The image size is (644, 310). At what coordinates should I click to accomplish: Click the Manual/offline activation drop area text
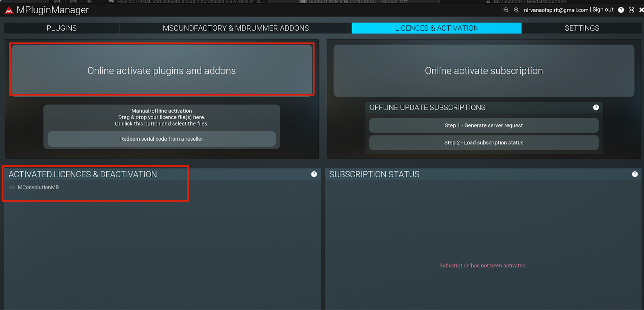[x=162, y=117]
